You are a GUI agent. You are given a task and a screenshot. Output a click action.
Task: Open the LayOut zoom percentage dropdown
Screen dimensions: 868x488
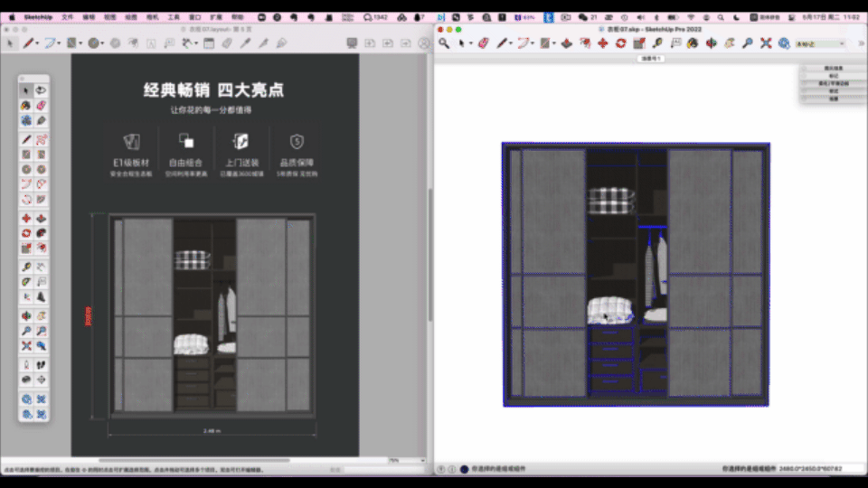pyautogui.click(x=406, y=460)
